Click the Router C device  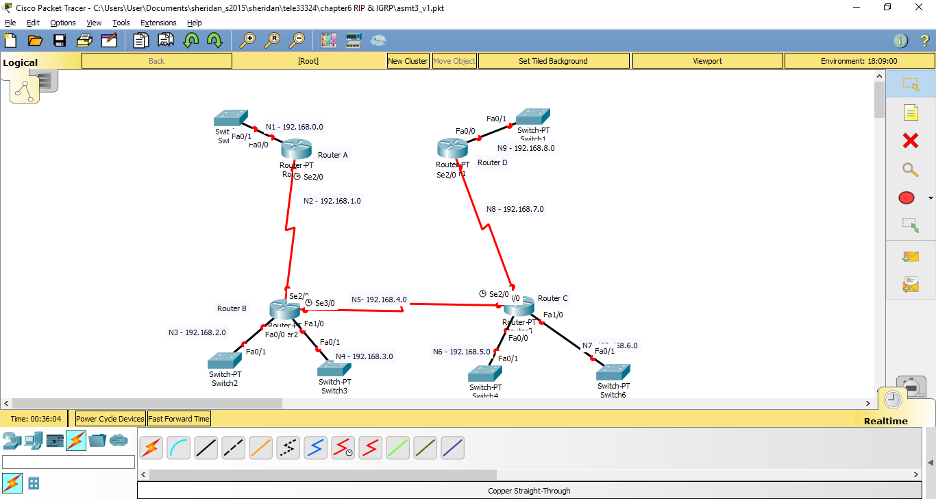click(x=518, y=307)
